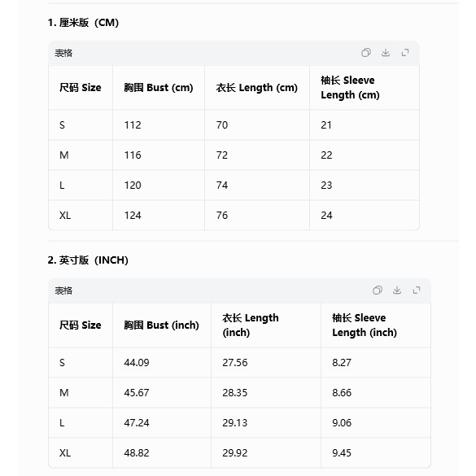Viewport: 476px width, 476px height.
Task: Download the CM size table
Action: tap(386, 53)
